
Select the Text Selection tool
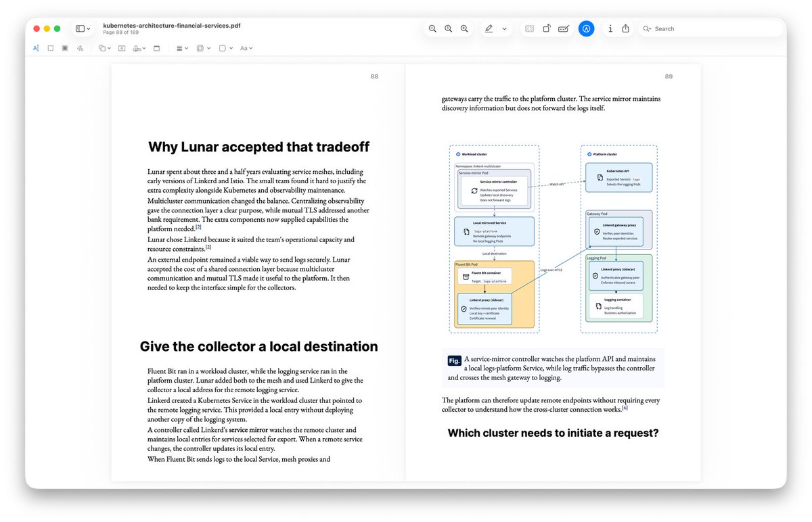[x=36, y=48]
